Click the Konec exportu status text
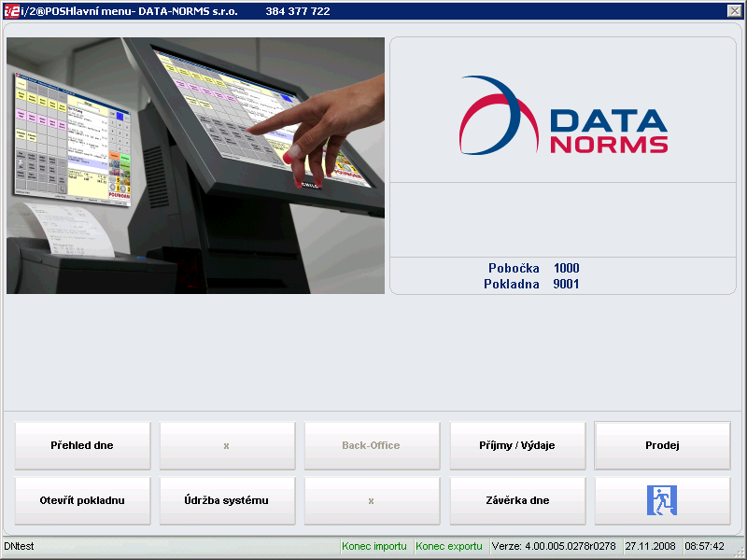This screenshot has height=560, width=747. pyautogui.click(x=449, y=546)
